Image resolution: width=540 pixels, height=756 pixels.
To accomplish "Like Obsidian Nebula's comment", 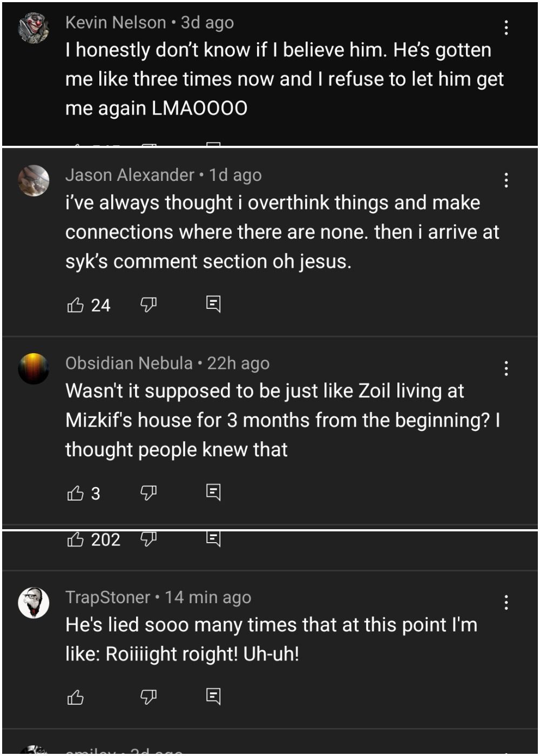I will [76, 493].
